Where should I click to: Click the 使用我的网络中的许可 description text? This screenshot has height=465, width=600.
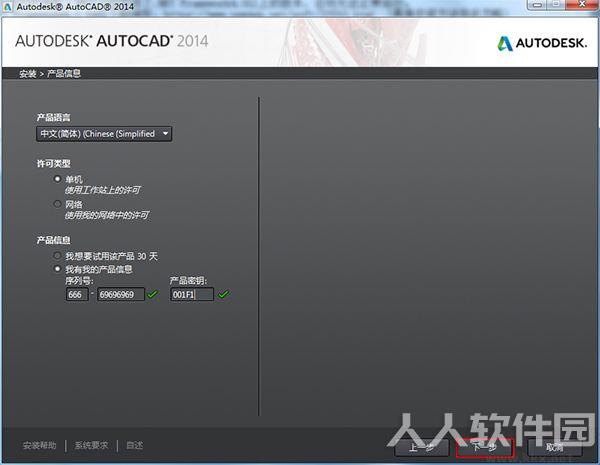point(107,215)
